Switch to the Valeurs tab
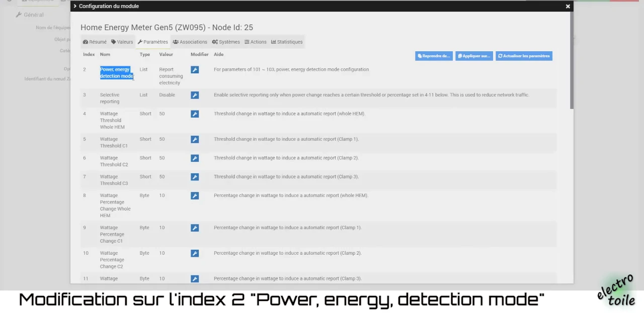Screen dimensions: 644x313 point(122,42)
